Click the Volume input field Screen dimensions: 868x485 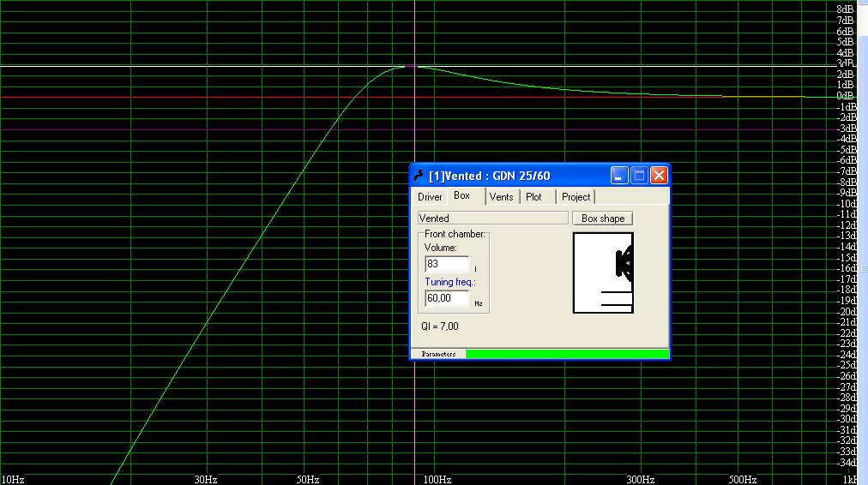[447, 265]
